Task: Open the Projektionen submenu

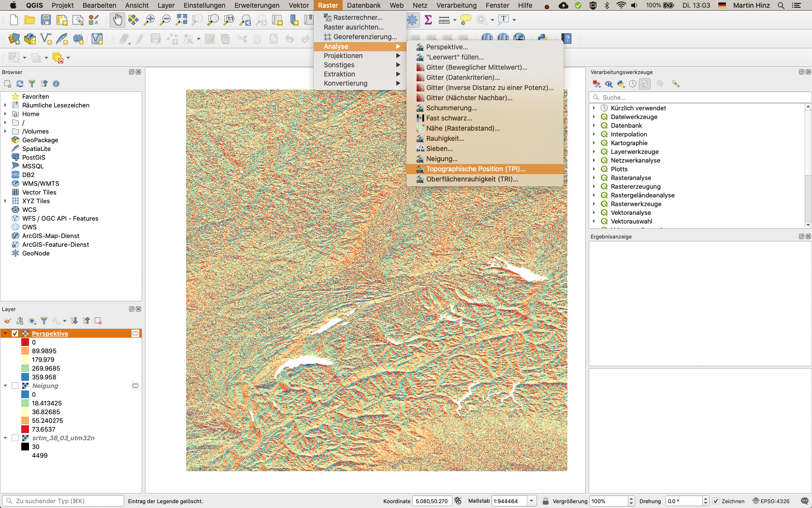Action: pos(343,56)
